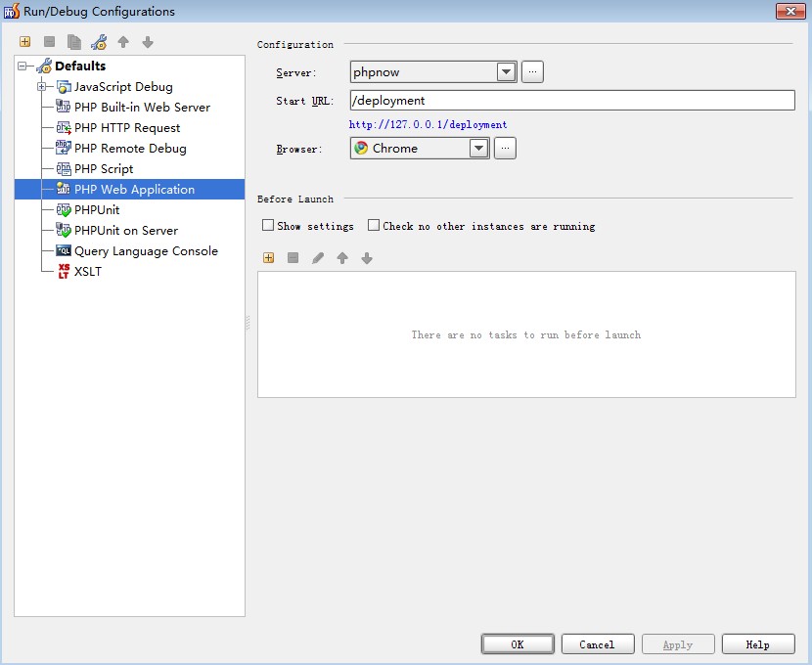Click the Cancel button

(x=598, y=643)
